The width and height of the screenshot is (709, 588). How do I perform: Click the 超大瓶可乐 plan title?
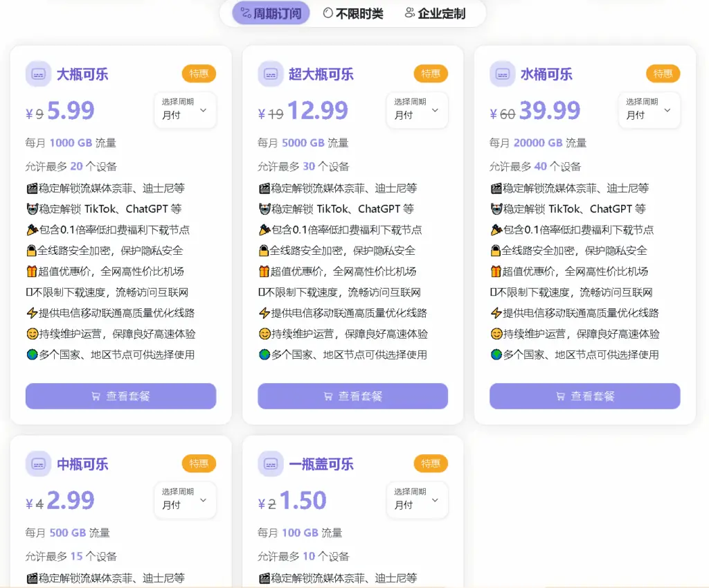pos(321,74)
